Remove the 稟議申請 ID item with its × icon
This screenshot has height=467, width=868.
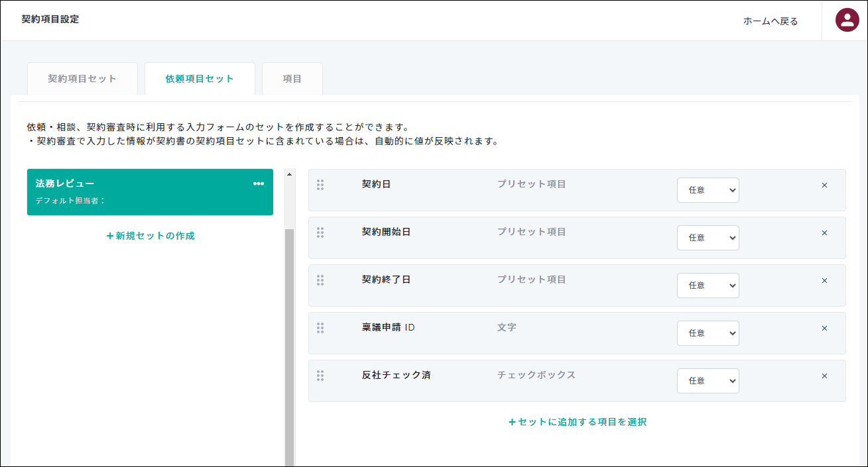click(824, 328)
